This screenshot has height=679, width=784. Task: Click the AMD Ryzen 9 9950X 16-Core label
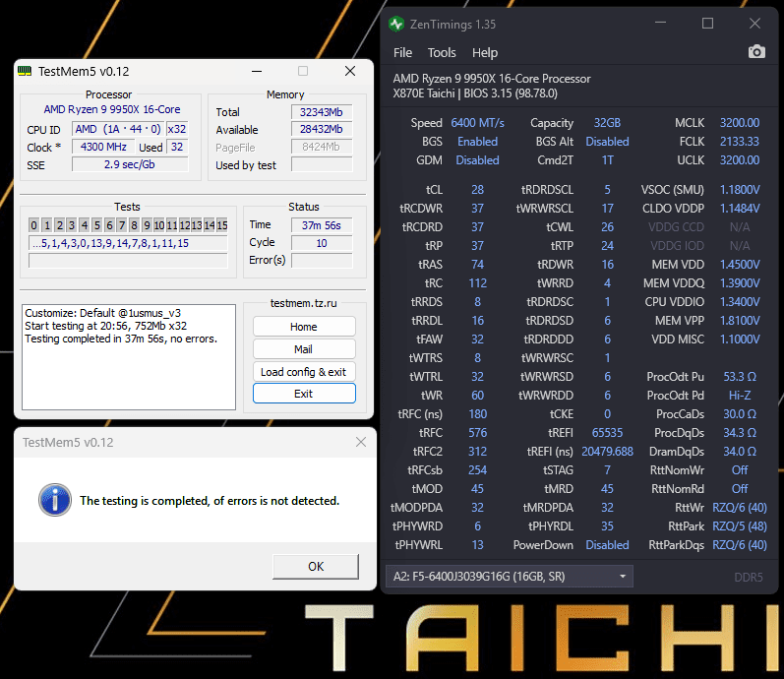112,109
